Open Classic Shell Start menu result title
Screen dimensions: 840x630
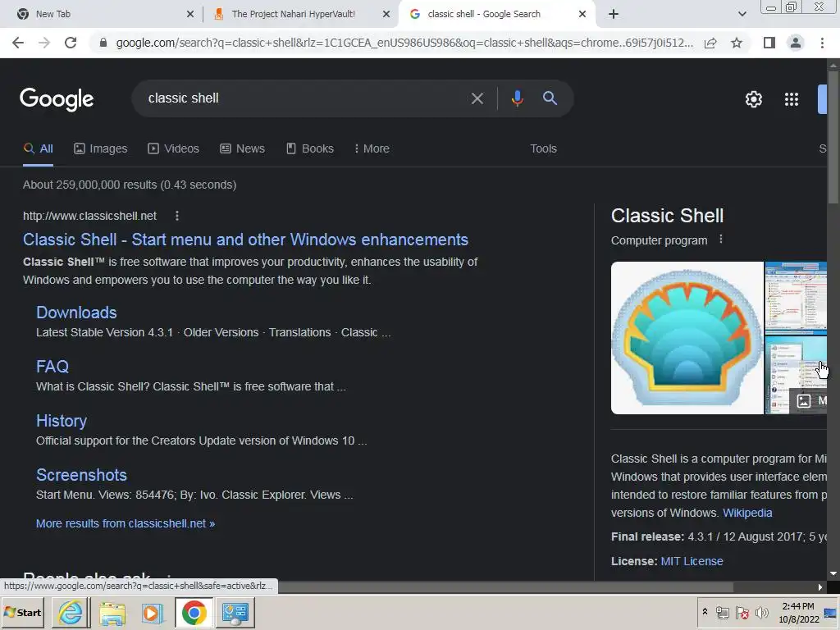click(245, 240)
